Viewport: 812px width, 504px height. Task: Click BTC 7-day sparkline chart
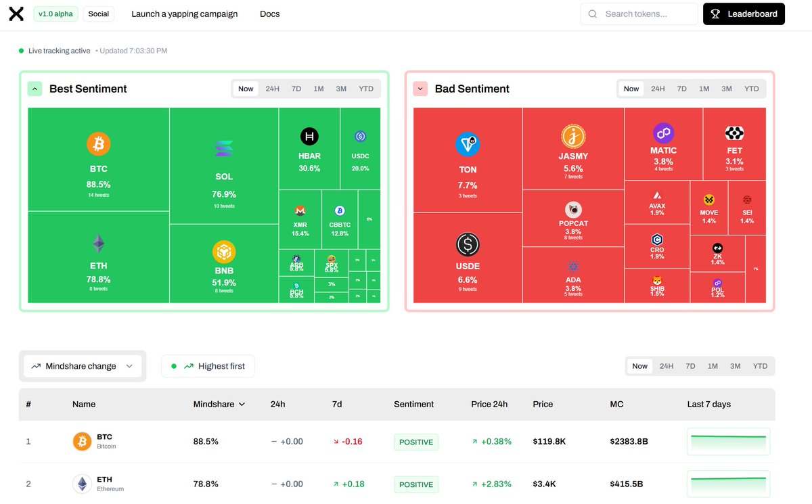pyautogui.click(x=729, y=442)
